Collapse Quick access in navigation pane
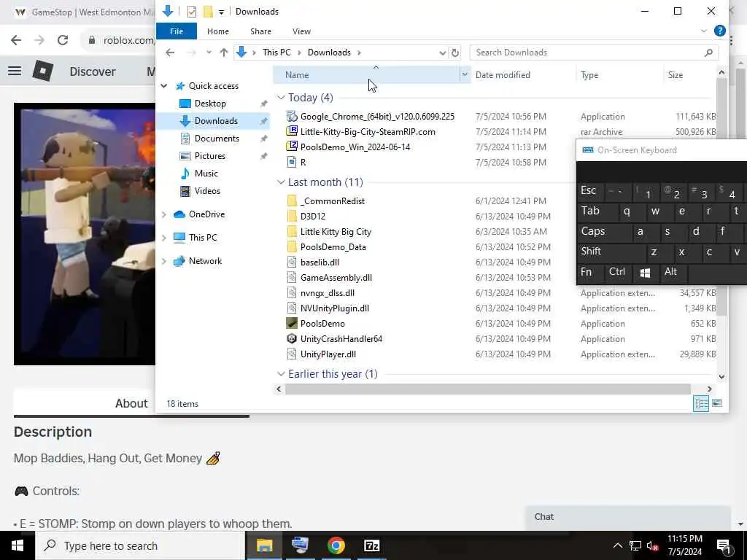 click(164, 86)
